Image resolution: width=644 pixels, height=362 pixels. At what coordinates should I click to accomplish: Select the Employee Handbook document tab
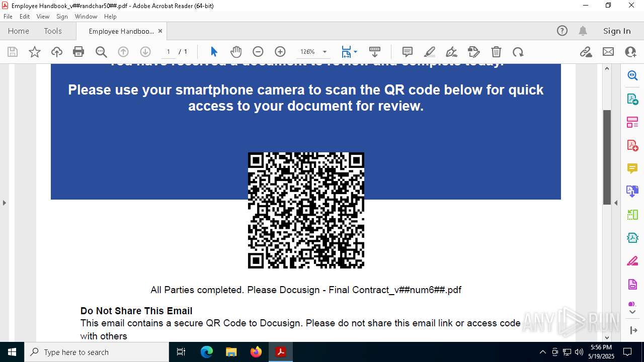click(x=121, y=31)
